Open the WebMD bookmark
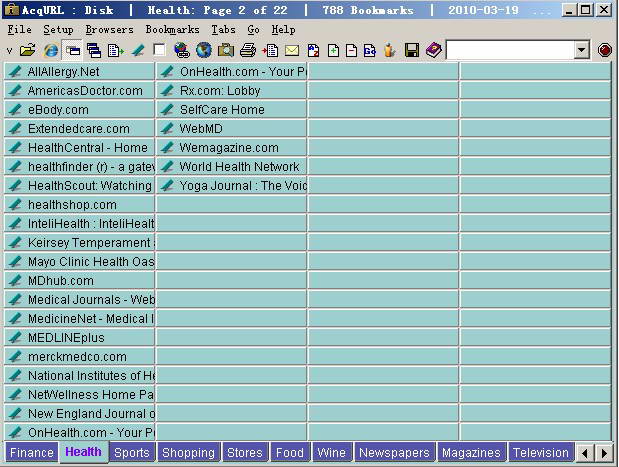Screen dimensions: 619x467 pyautogui.click(x=231, y=128)
